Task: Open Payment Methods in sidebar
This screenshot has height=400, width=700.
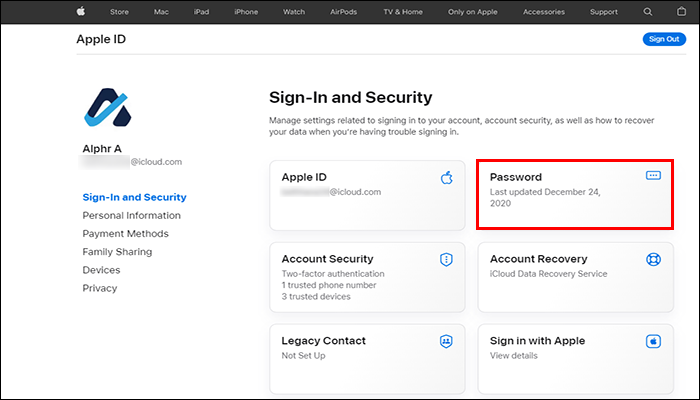Action: click(125, 233)
